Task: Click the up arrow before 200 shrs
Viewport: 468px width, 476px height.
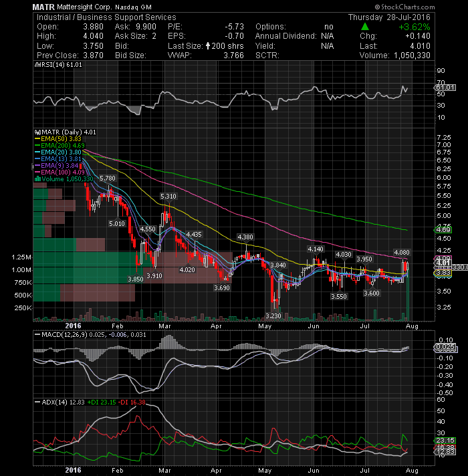Action: coord(208,46)
